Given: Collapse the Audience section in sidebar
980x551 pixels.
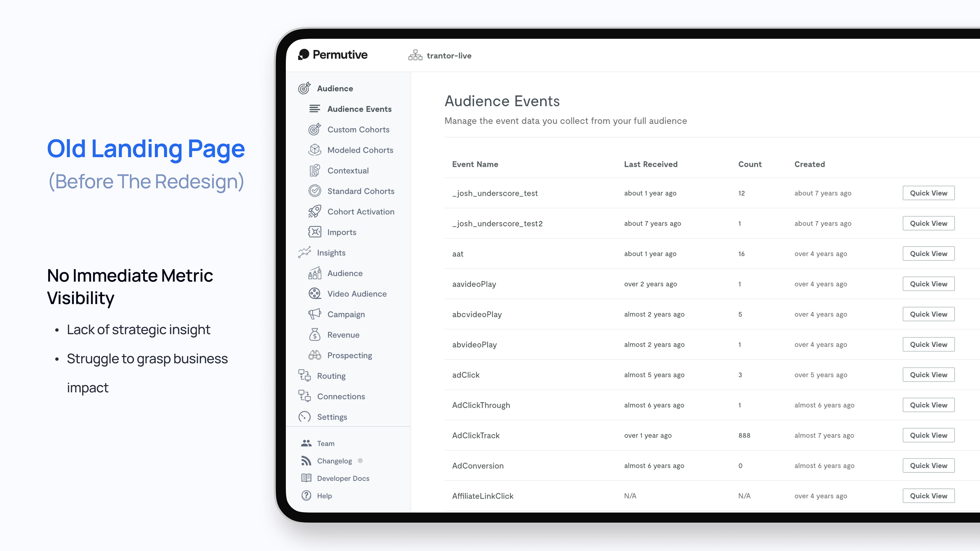Looking at the screenshot, I should (335, 89).
